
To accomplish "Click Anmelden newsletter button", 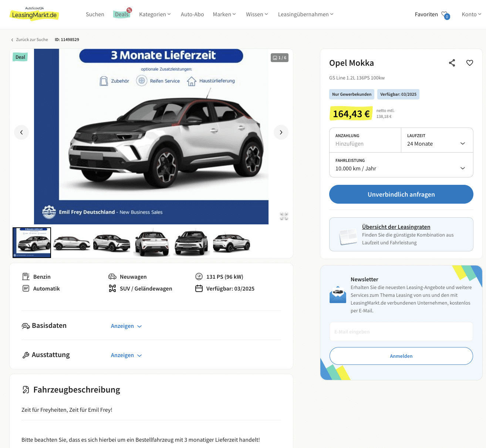I will point(401,356).
